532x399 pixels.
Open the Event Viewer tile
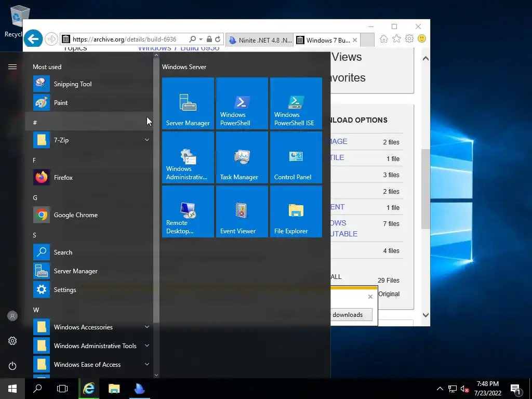pos(242,211)
